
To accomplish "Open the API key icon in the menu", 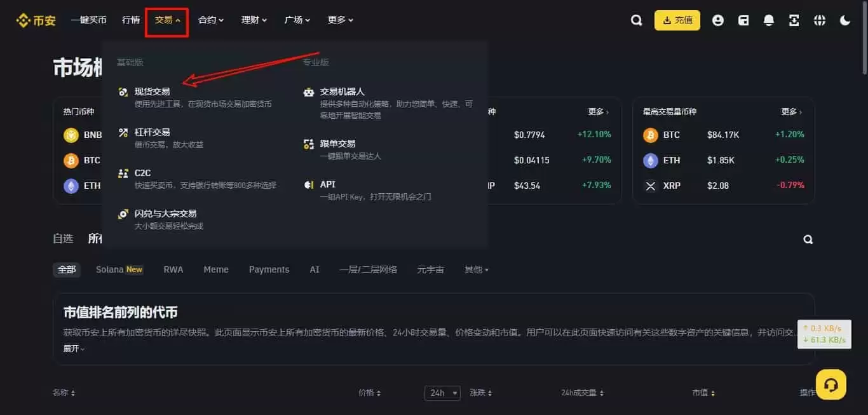I will coord(309,185).
